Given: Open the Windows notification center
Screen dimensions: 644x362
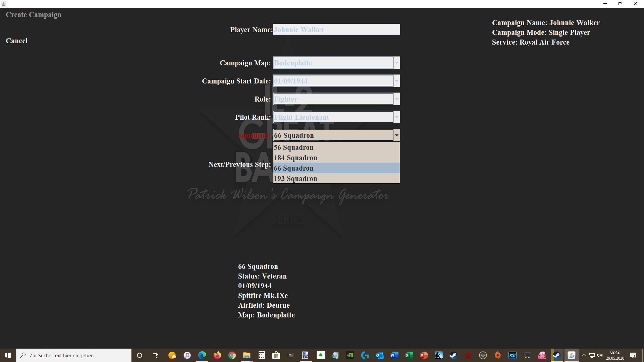Looking at the screenshot, I should click(633, 355).
